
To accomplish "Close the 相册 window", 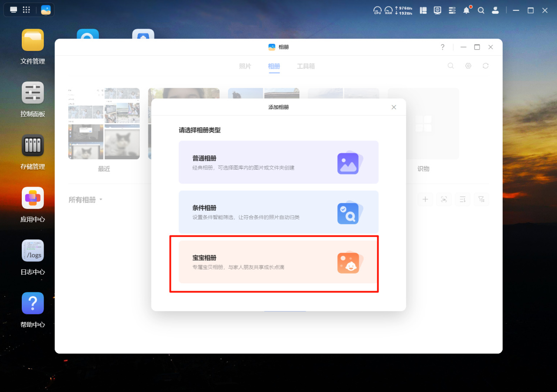I will click(490, 47).
